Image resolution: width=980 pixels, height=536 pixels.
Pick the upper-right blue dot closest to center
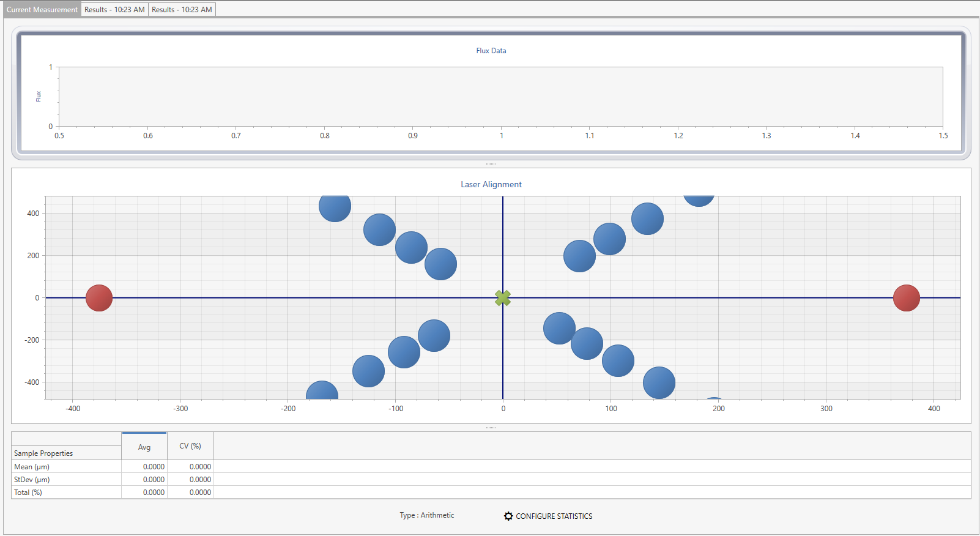coord(579,256)
